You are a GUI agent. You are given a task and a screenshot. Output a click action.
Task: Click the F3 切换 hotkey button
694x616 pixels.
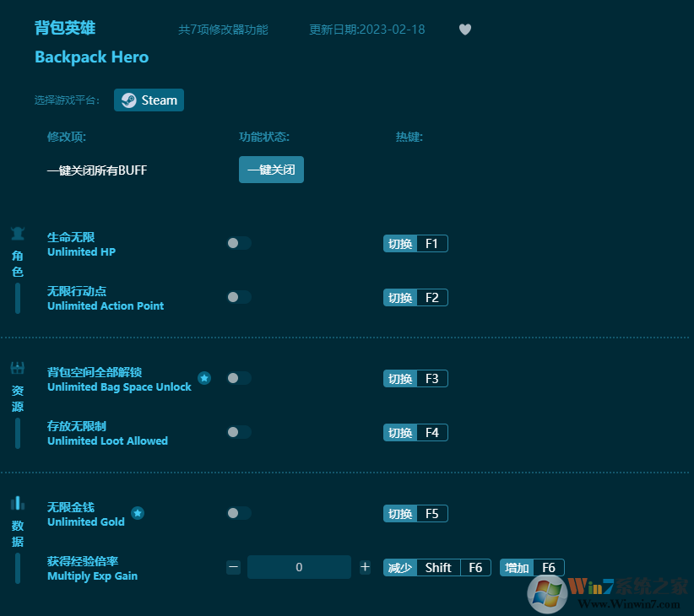tap(415, 379)
